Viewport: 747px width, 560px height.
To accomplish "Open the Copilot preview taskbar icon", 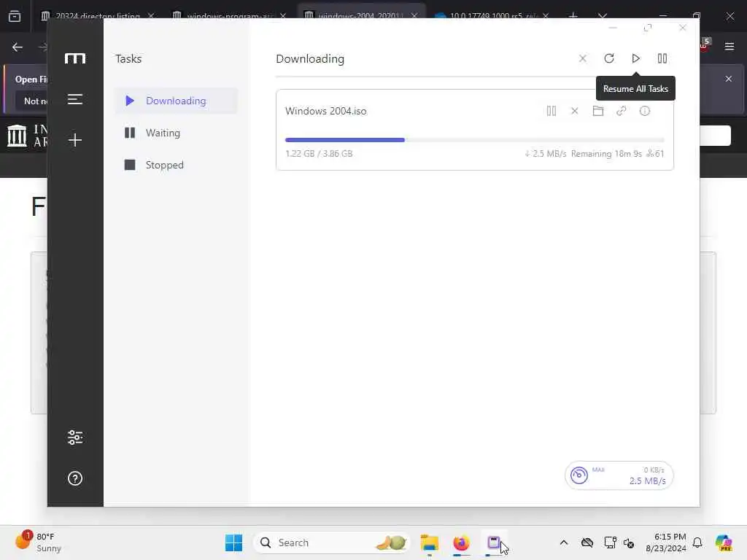I will coord(724,542).
